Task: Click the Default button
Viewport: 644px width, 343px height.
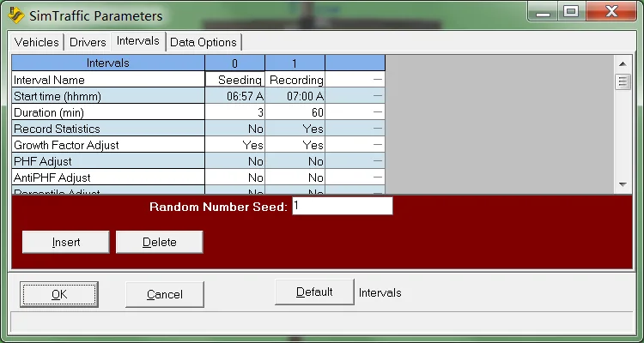Action: (x=314, y=292)
